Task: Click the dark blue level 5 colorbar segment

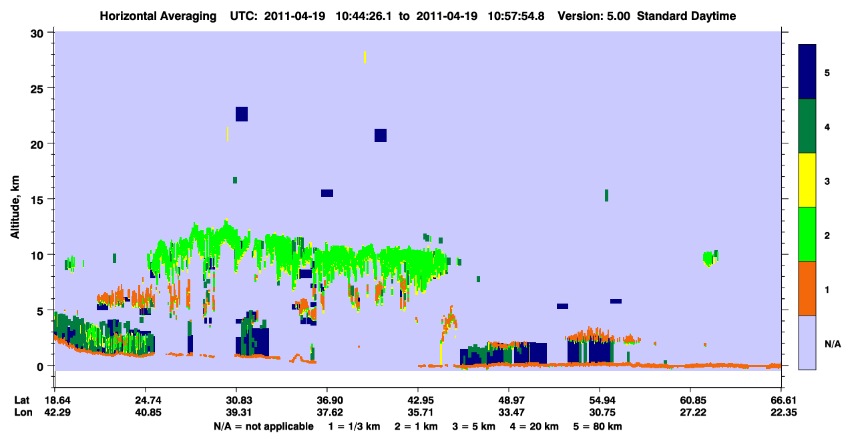Action: pos(807,71)
